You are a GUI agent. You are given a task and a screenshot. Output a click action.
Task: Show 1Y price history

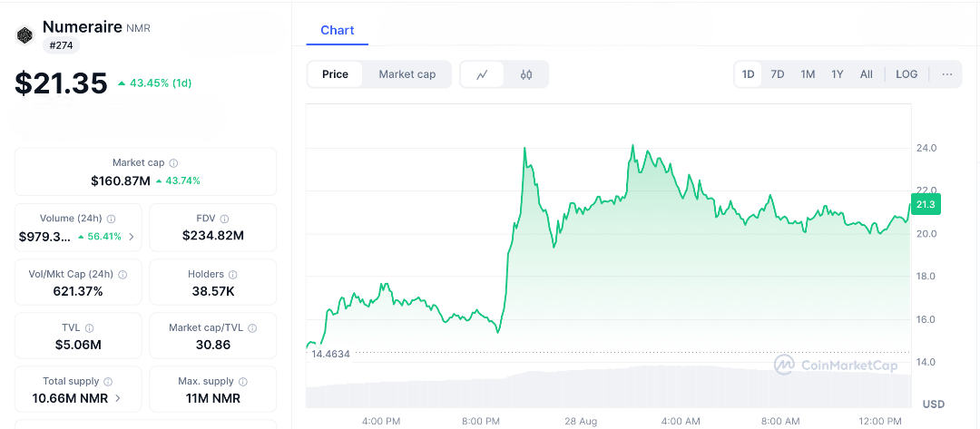coord(838,74)
